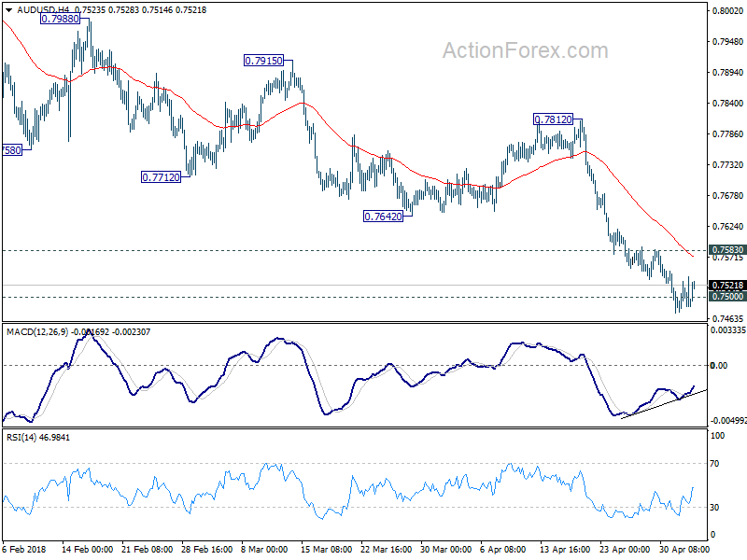Viewport: 747px width, 560px height.
Task: Click the 0.75830 level tag on price axis
Action: 727,249
